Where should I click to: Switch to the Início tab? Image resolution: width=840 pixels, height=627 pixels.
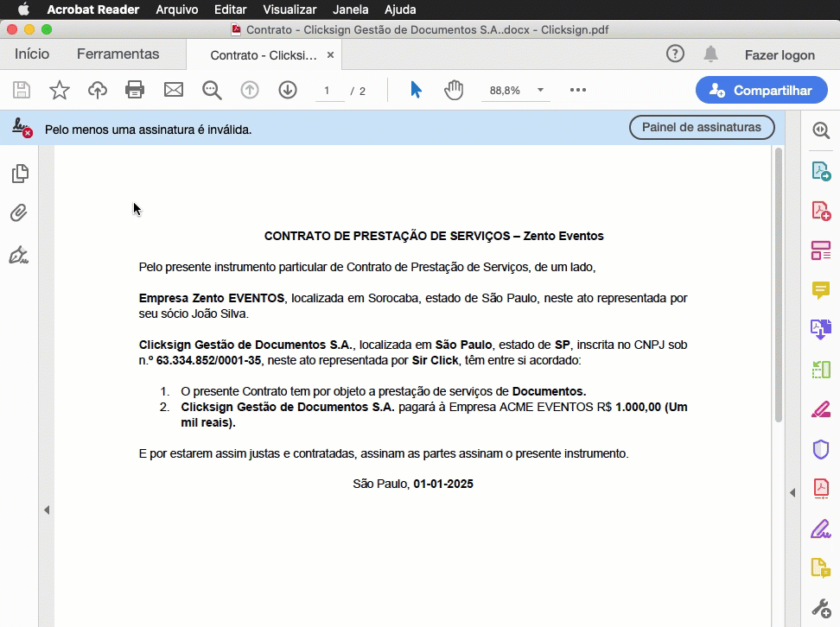(x=32, y=54)
